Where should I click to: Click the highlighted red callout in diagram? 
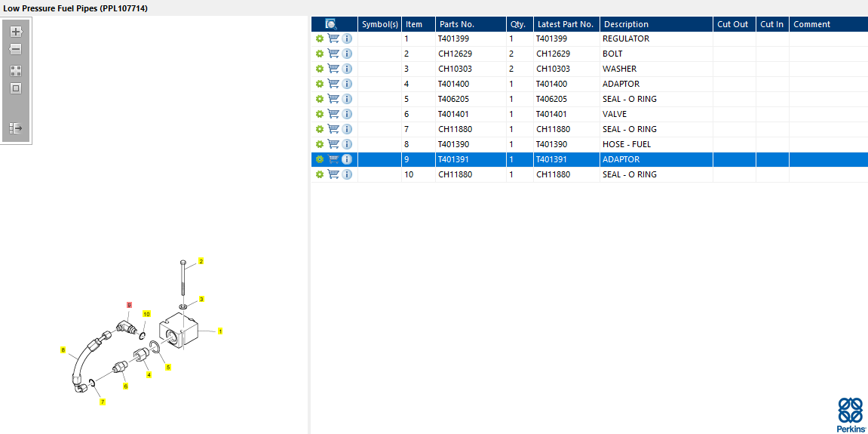pyautogui.click(x=129, y=305)
